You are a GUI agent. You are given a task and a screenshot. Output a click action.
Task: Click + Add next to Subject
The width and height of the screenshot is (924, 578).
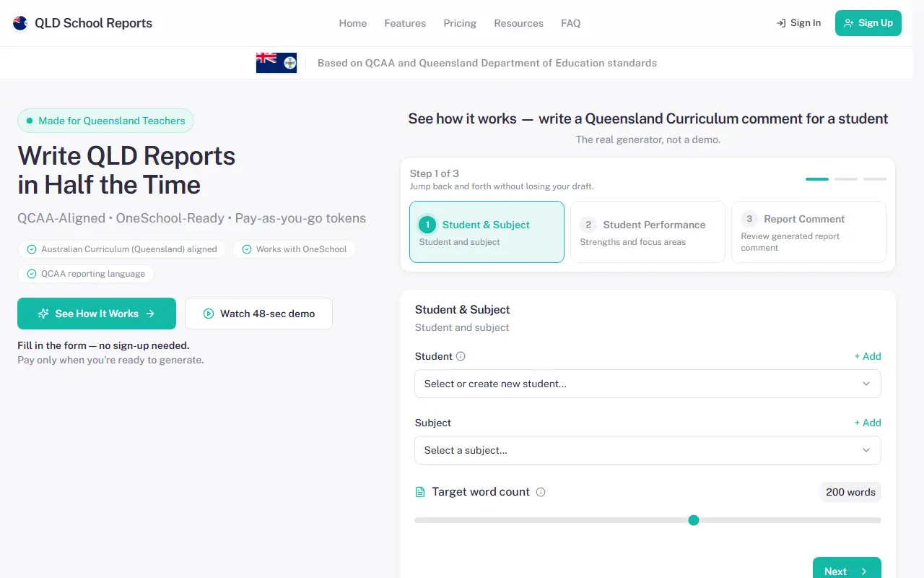868,423
